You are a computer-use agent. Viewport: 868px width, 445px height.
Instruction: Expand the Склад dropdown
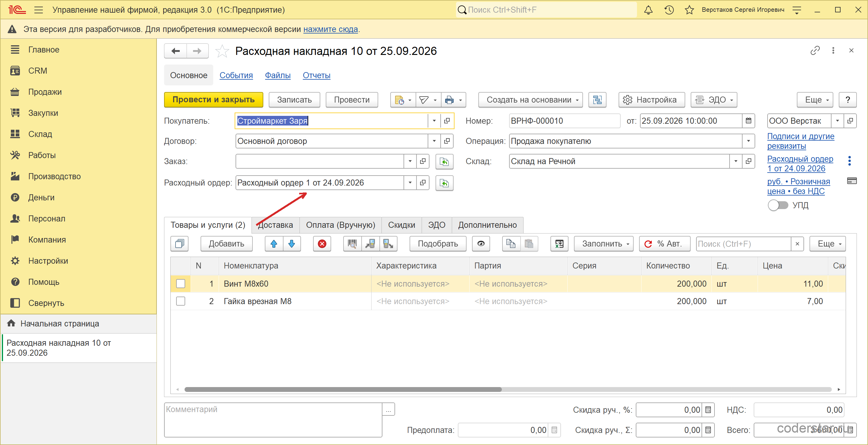coord(736,161)
